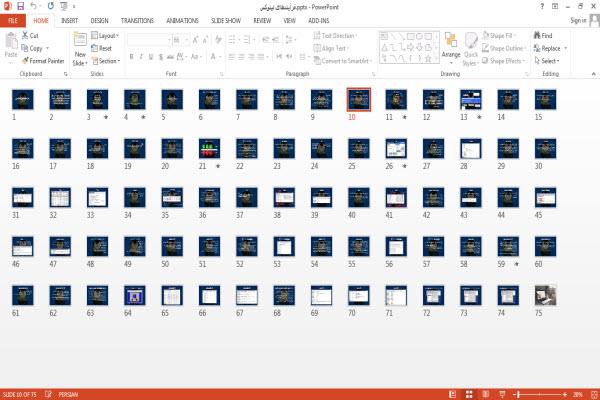Open Quick Styles gallery icon
This screenshot has height=400, width=600.
(x=471, y=41)
